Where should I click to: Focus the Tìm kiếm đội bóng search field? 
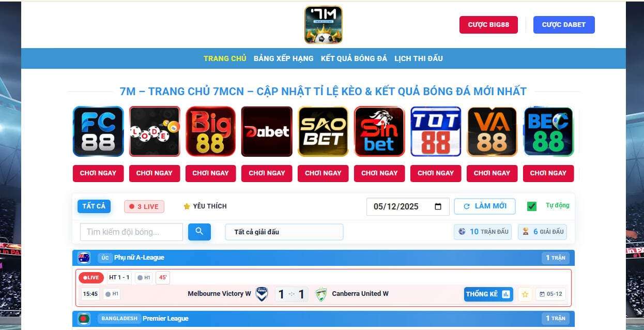131,232
